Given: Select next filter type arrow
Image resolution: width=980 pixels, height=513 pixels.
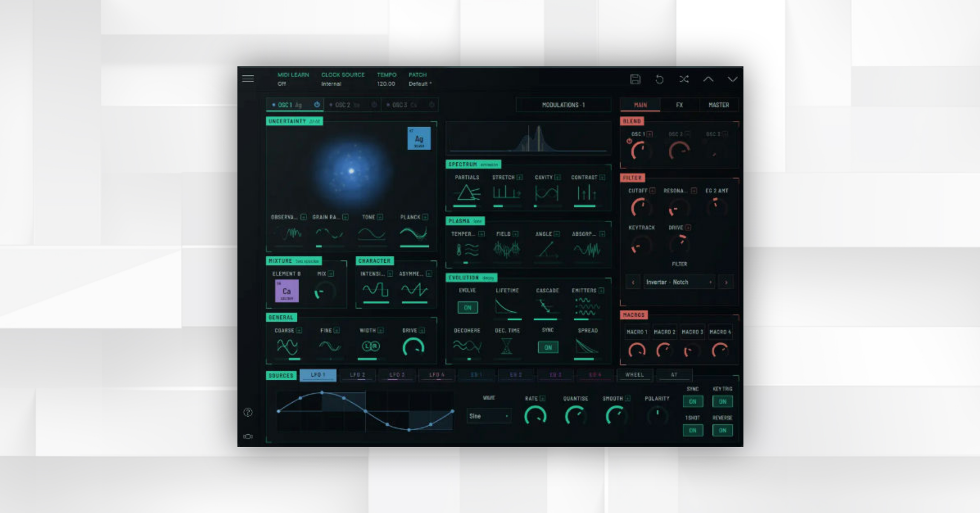Looking at the screenshot, I should pos(726,282).
